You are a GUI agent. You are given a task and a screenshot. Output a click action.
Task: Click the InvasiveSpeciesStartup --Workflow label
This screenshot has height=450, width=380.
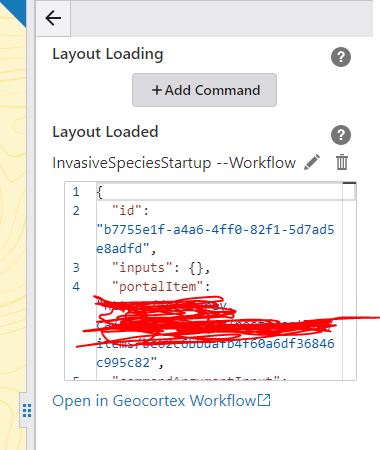click(x=174, y=163)
